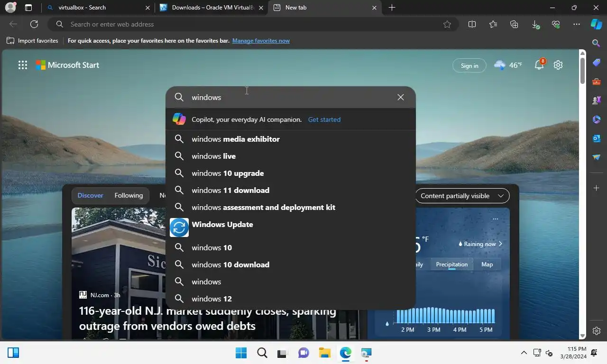Click the search magnifier in search box
The width and height of the screenshot is (607, 364).
(179, 97)
